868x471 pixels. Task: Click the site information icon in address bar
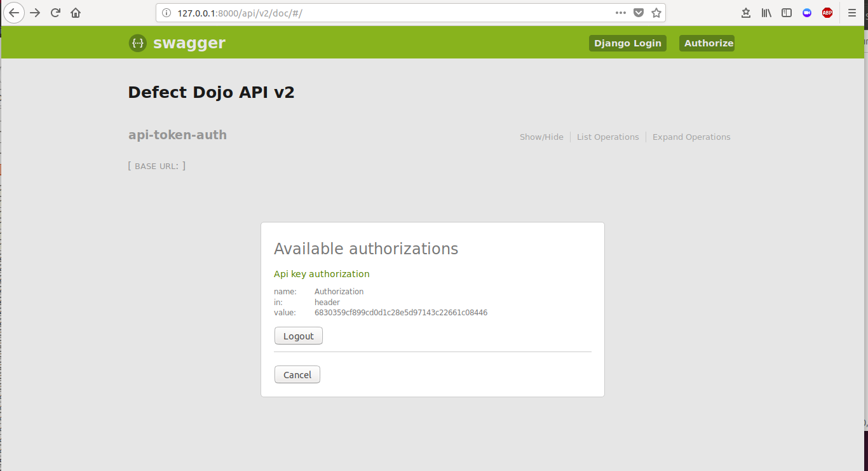(166, 12)
